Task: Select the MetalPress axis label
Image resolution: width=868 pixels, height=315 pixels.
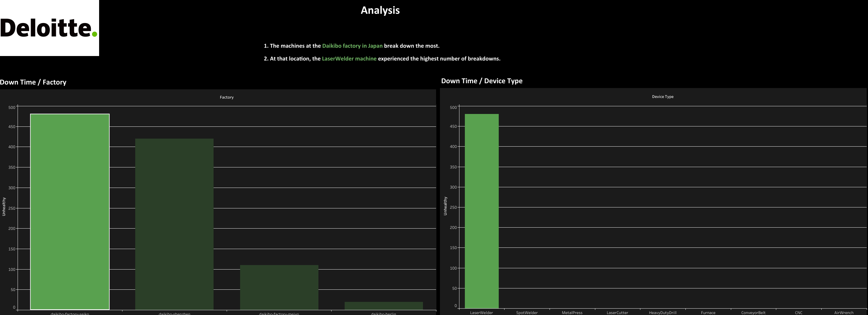Action: pos(572,313)
